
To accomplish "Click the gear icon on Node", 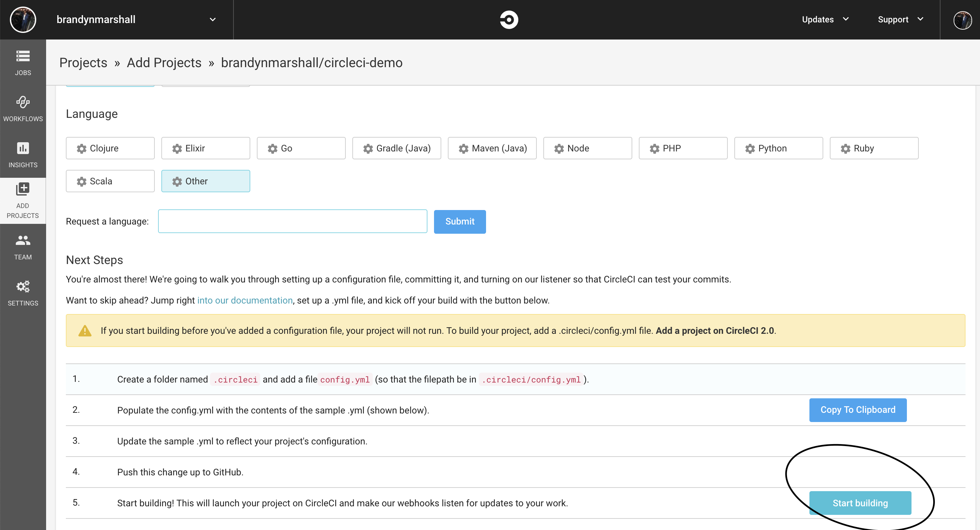I will pos(559,149).
